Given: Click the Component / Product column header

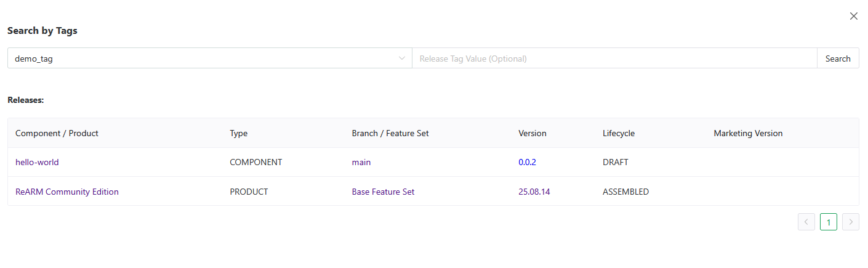Looking at the screenshot, I should 57,133.
